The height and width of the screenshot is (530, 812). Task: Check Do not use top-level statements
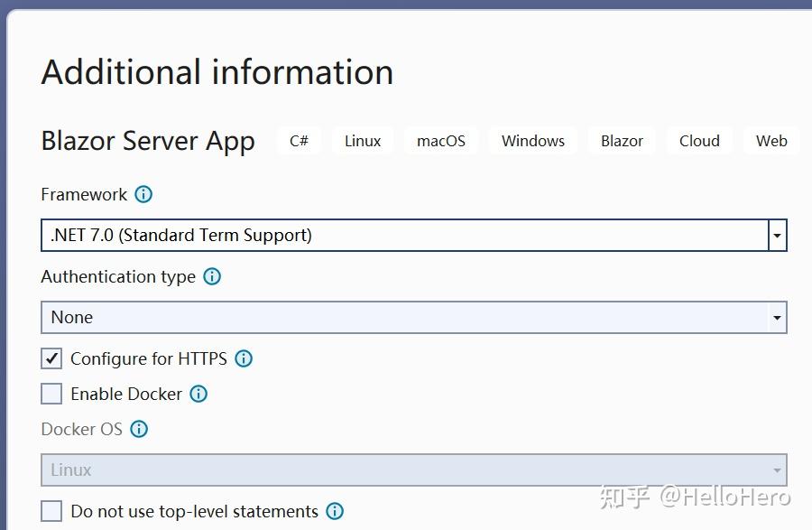point(52,511)
